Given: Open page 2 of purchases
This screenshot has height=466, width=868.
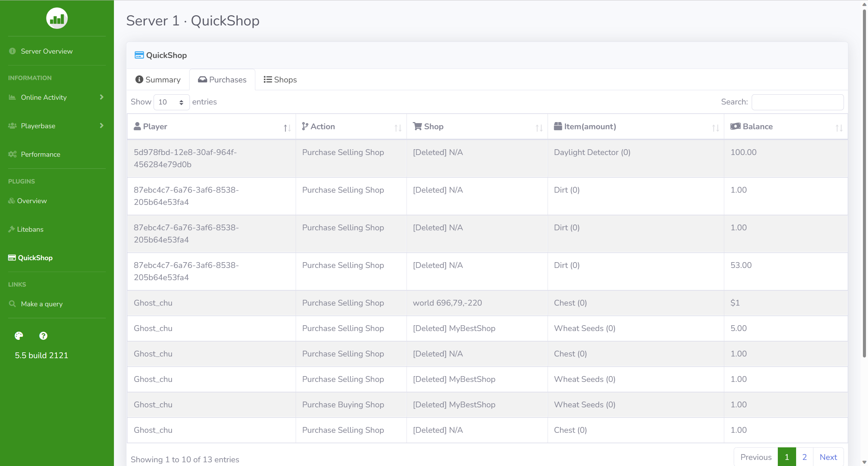Looking at the screenshot, I should tap(804, 457).
